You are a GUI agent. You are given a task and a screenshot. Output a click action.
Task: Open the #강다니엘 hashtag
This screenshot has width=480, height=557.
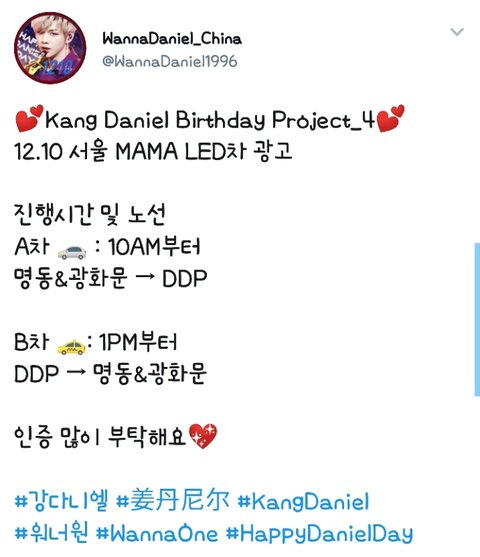pyautogui.click(x=61, y=501)
